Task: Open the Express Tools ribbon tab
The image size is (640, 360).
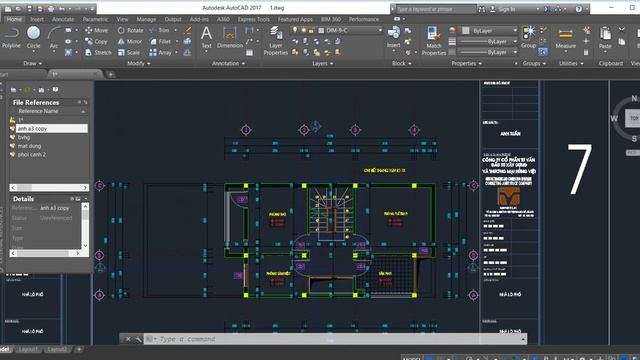Action: [x=253, y=19]
